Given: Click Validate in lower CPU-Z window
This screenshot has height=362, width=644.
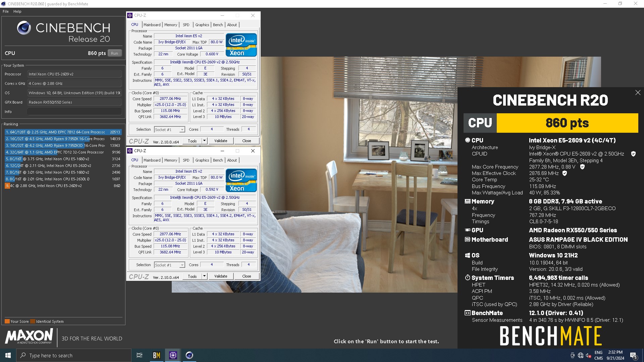Looking at the screenshot, I should pos(221,276).
